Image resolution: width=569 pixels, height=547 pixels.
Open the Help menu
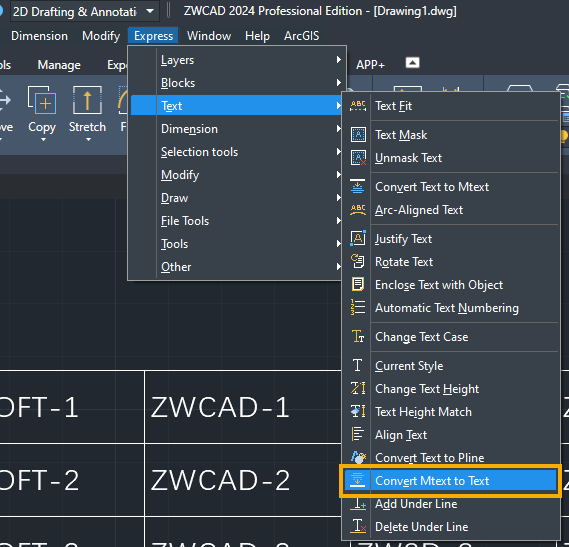257,36
